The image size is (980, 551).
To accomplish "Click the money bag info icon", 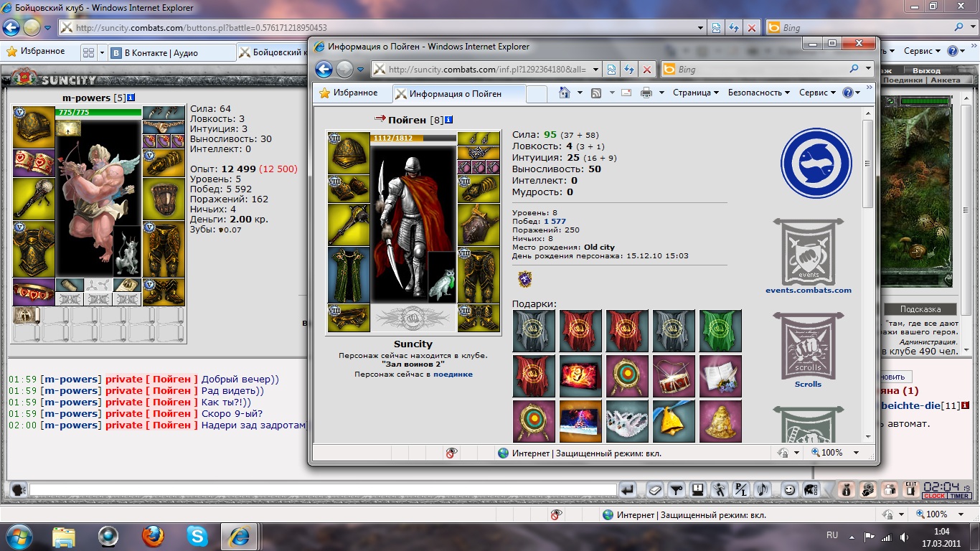I will [847, 490].
